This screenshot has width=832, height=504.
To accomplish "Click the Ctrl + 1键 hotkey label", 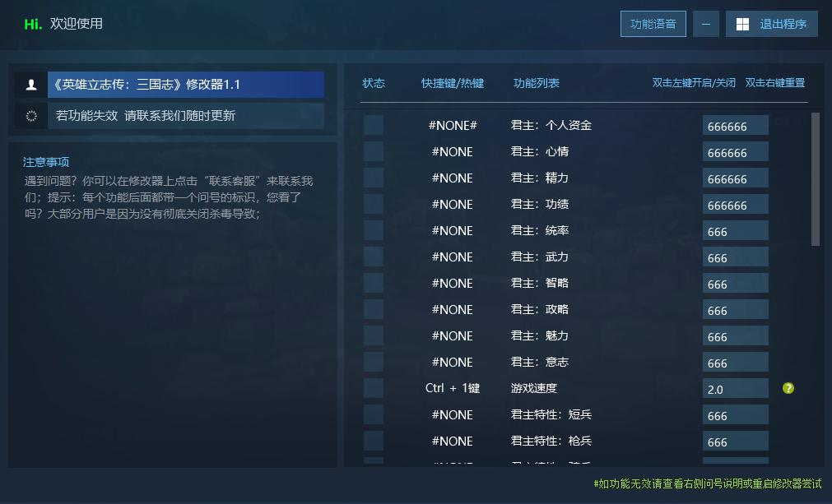I will [x=453, y=388].
